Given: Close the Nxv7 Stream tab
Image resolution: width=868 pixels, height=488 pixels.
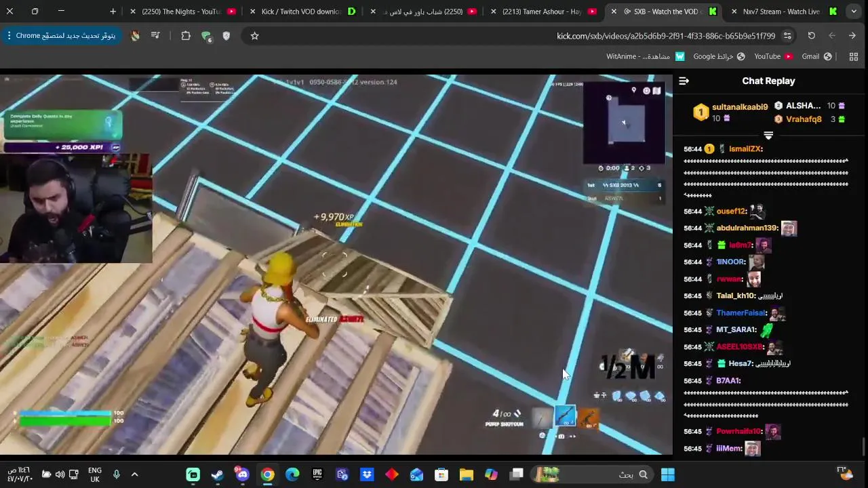Looking at the screenshot, I should pyautogui.click(x=734, y=12).
